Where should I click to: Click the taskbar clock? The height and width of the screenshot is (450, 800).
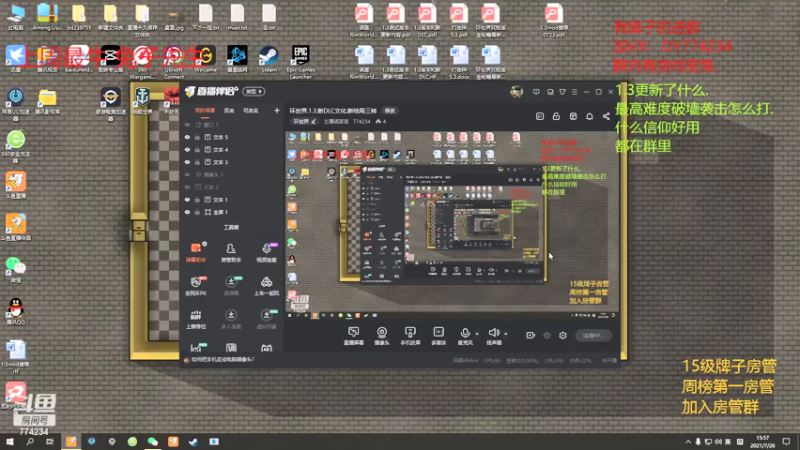(763, 442)
